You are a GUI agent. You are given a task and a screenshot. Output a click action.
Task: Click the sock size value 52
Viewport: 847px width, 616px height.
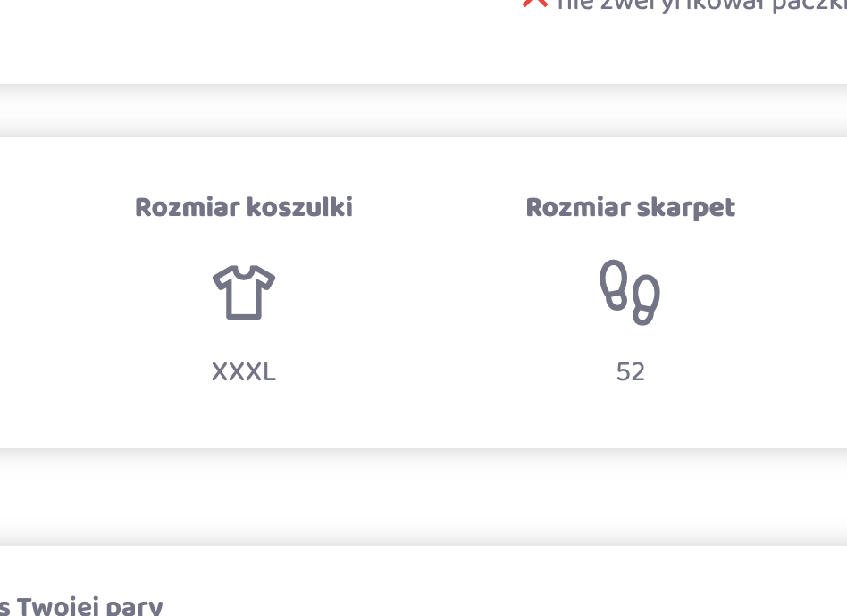click(x=630, y=372)
